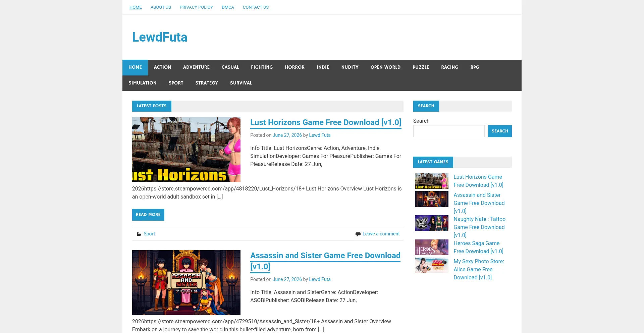The width and height of the screenshot is (644, 333).
Task: Click the comment bubble icon
Action: coord(358,234)
